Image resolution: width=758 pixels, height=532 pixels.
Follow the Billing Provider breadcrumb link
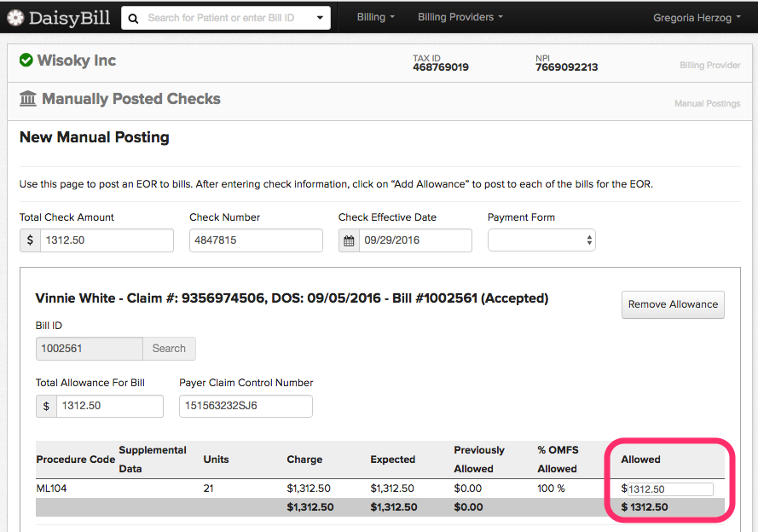coord(709,66)
